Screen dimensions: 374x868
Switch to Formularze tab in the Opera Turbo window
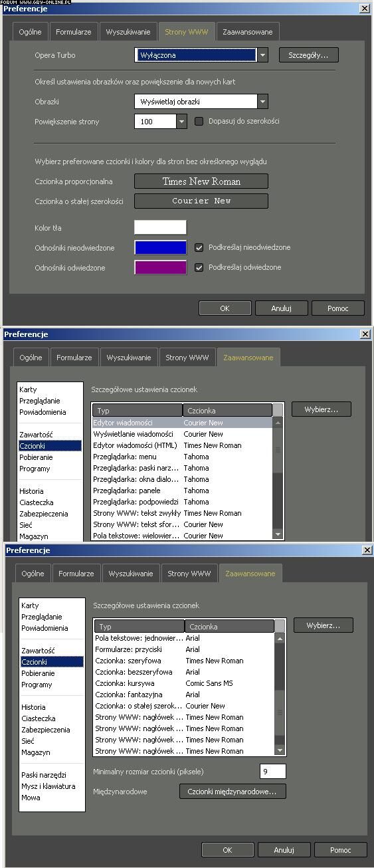coord(74,32)
